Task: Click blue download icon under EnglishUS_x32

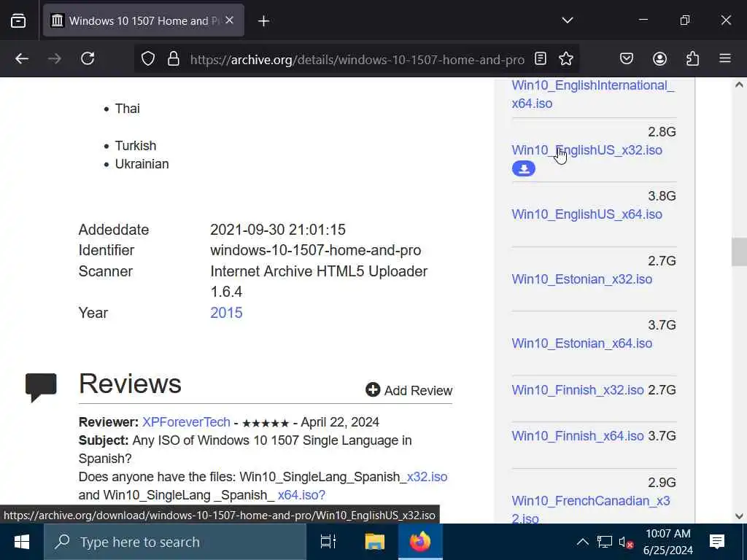Action: coord(524,168)
